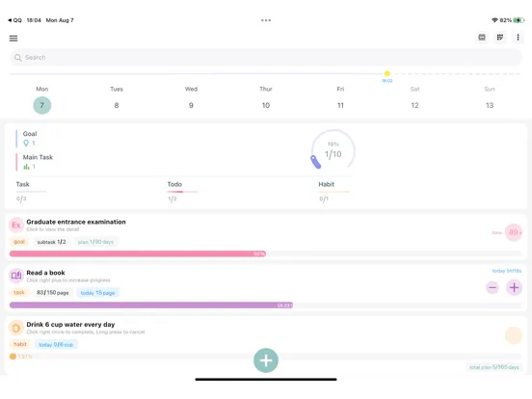Screen dimensions: 532x399
Task: Click the cup icon of water habit
Action: [16, 328]
